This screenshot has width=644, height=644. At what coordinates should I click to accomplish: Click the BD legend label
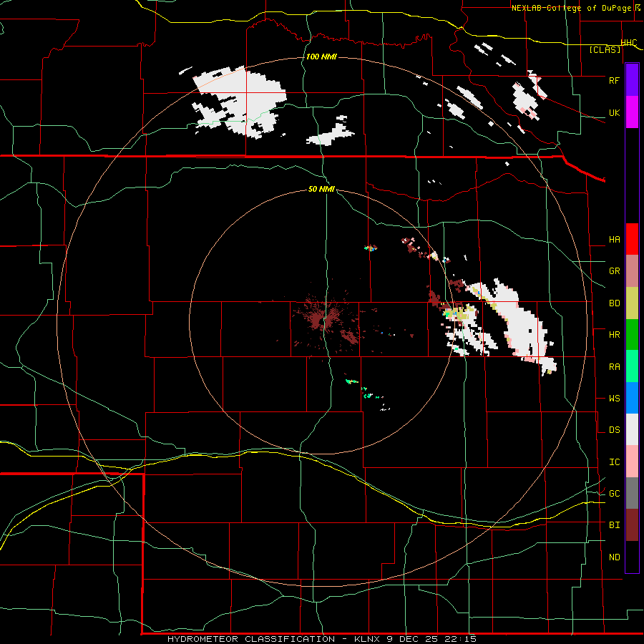tap(614, 303)
